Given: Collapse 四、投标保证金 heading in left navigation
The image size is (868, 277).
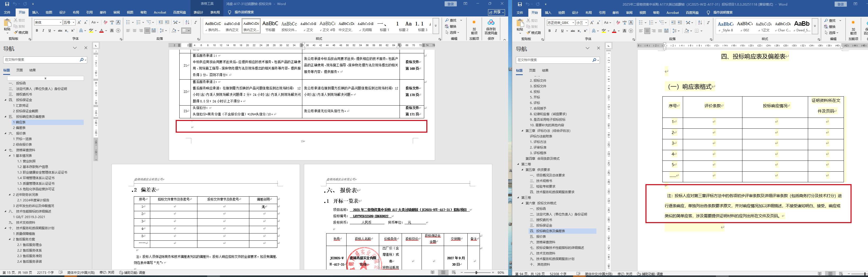Looking at the screenshot, I should 5,100.
